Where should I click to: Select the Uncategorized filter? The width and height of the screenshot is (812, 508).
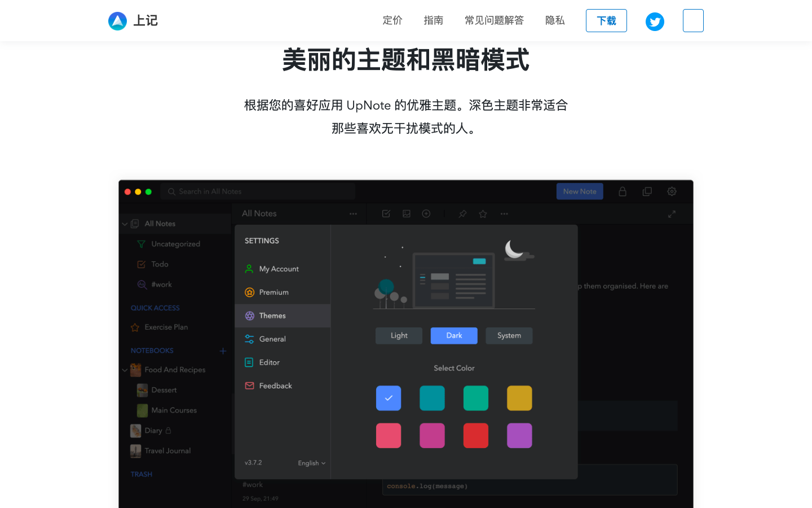coord(175,244)
